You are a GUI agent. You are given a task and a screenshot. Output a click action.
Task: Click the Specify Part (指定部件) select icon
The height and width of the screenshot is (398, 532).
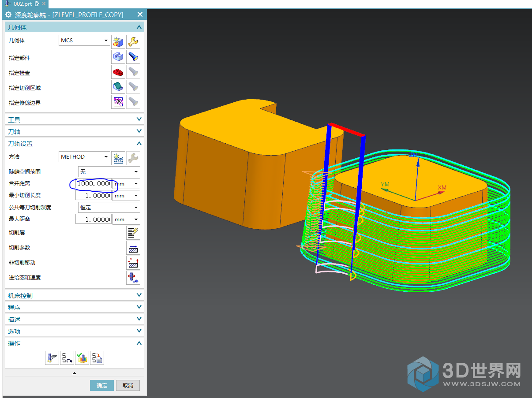(118, 58)
